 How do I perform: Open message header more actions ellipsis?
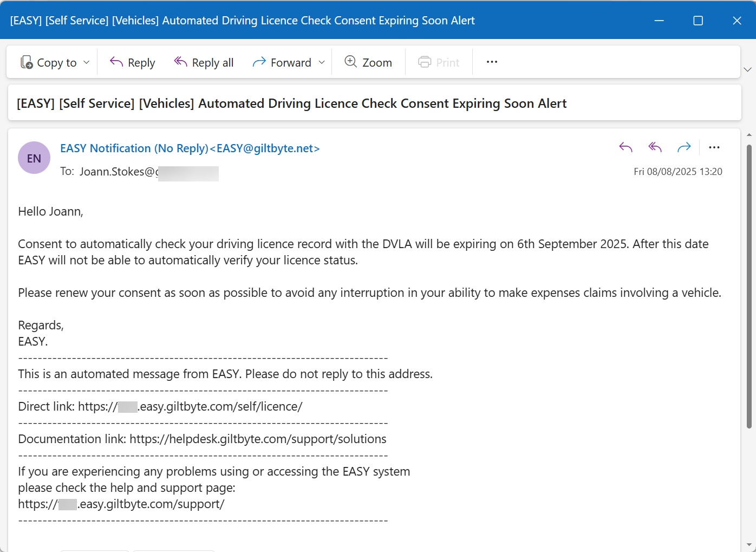(714, 147)
